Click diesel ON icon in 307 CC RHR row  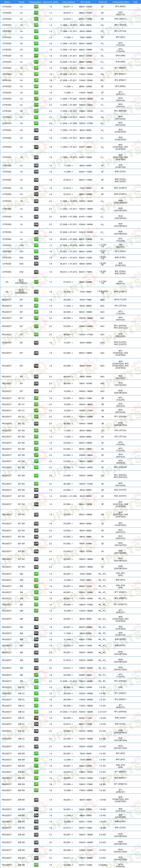coord(36,424)
